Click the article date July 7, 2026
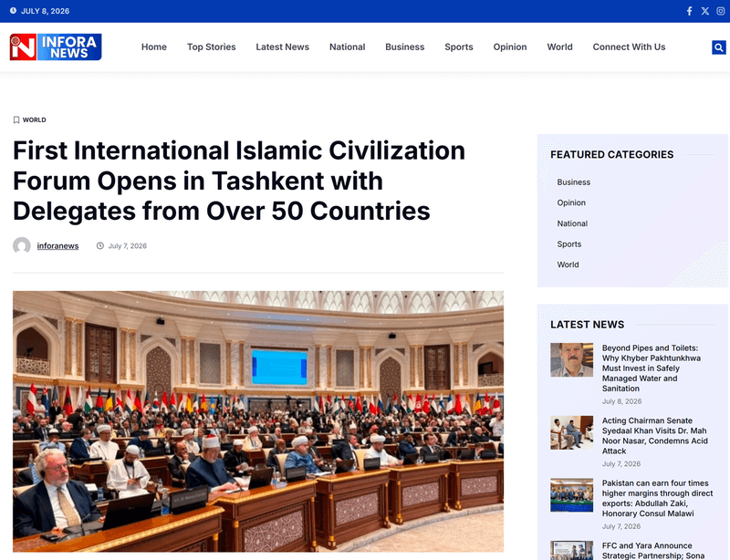 pos(128,245)
